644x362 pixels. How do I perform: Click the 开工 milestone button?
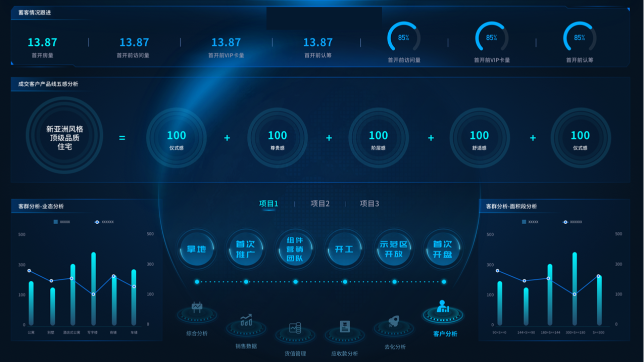[x=345, y=249]
